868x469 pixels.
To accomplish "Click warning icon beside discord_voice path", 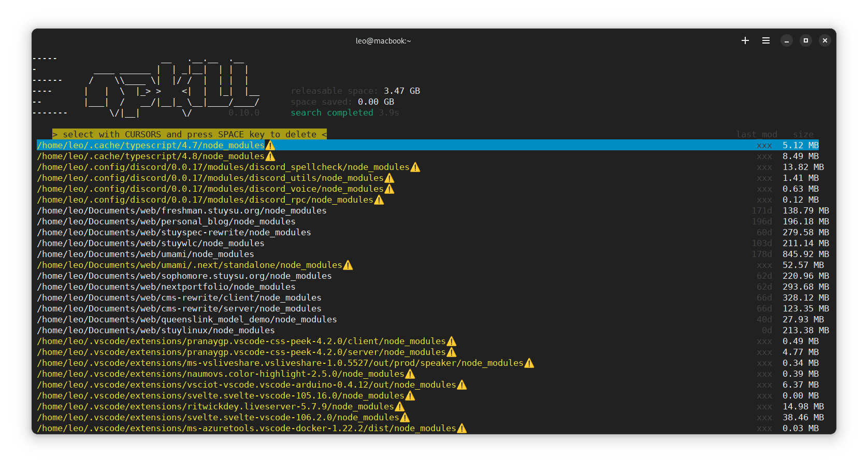I will 389,189.
